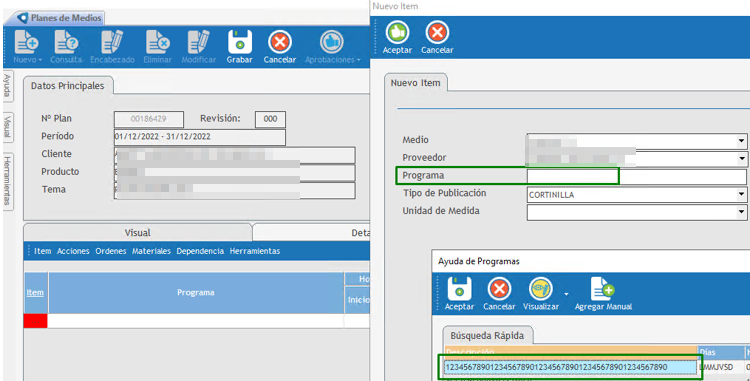This screenshot has width=750, height=381.
Task: Select the 1234567890 description row
Action: tap(570, 367)
